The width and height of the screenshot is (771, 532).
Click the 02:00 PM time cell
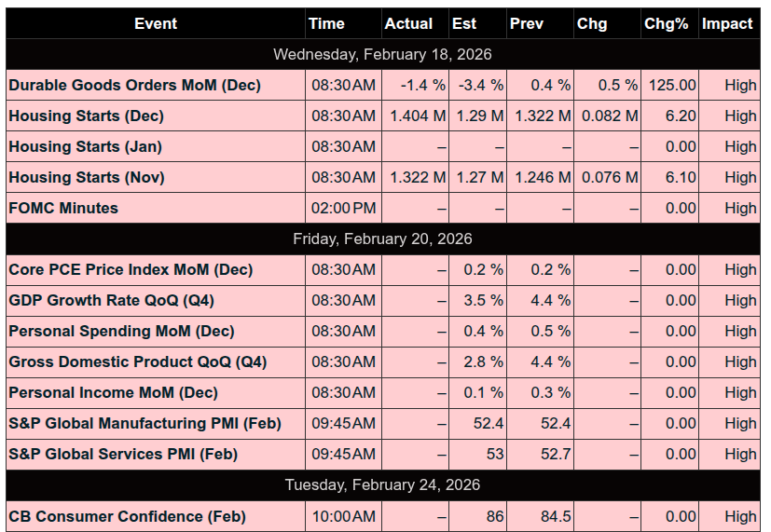(343, 208)
